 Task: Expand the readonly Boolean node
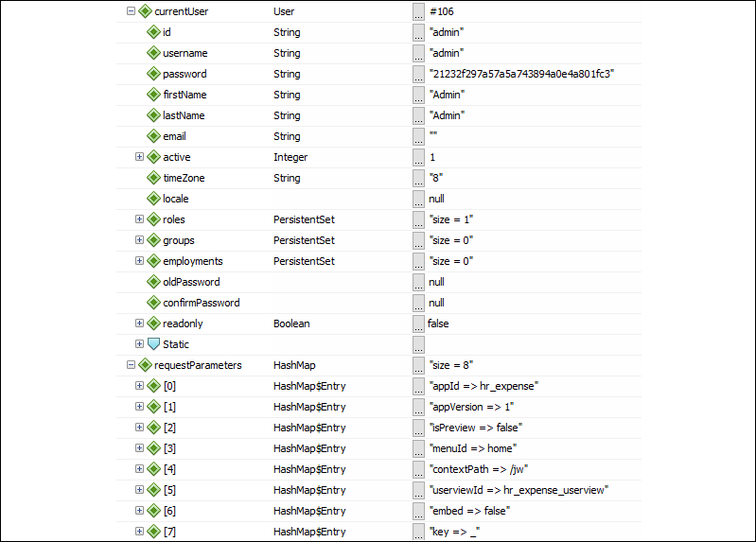coord(139,323)
